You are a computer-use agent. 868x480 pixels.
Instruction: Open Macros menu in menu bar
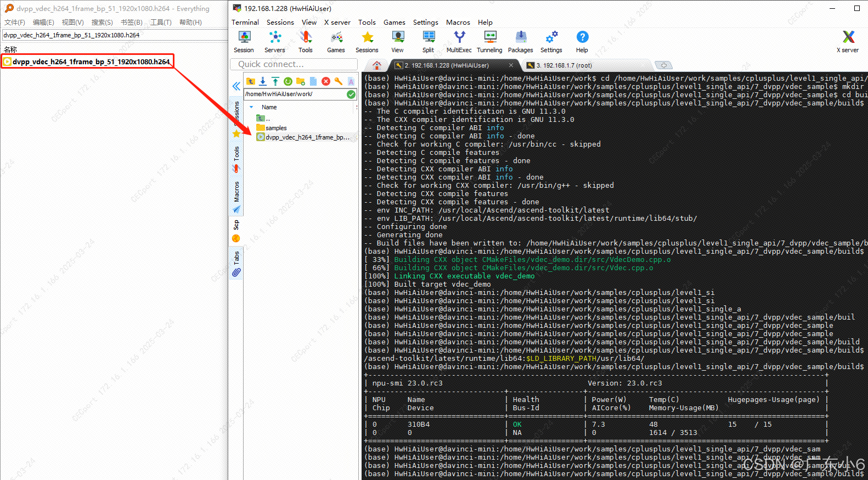458,23
